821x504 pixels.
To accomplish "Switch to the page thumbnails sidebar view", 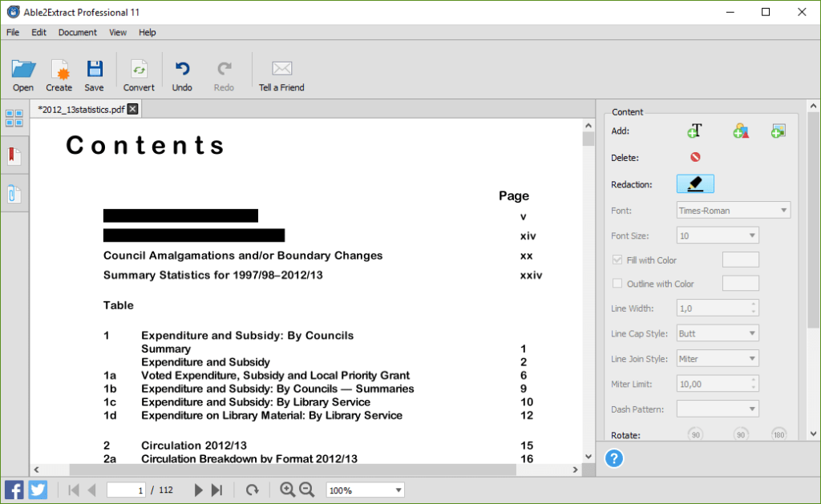I will pos(14,118).
